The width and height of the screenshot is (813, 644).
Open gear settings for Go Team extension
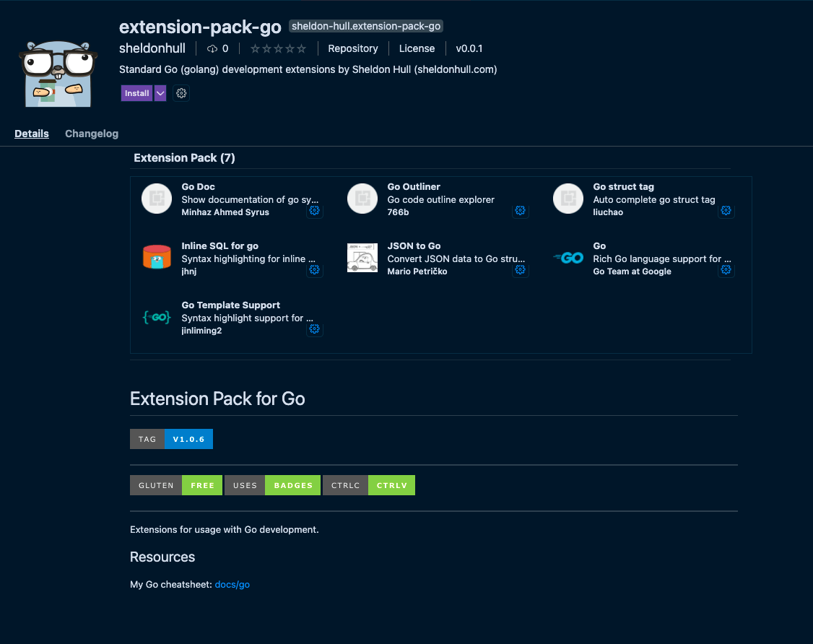[726, 270]
